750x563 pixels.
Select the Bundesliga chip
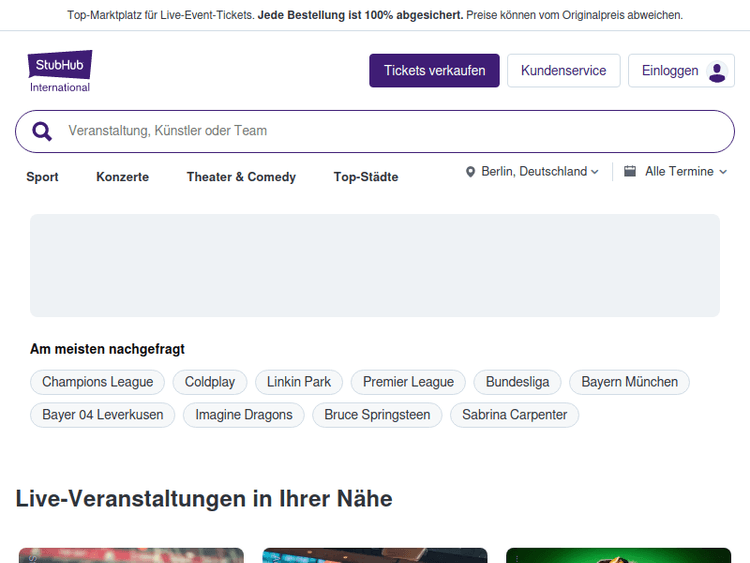click(x=517, y=382)
